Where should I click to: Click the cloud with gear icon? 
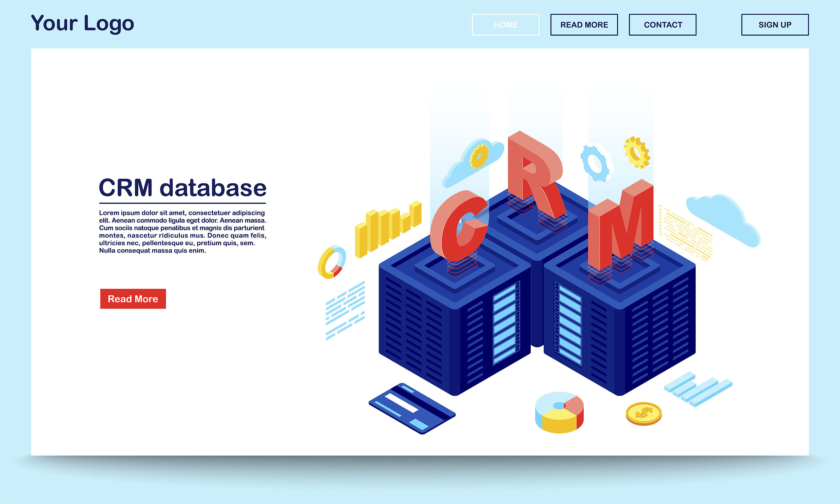pos(472,162)
